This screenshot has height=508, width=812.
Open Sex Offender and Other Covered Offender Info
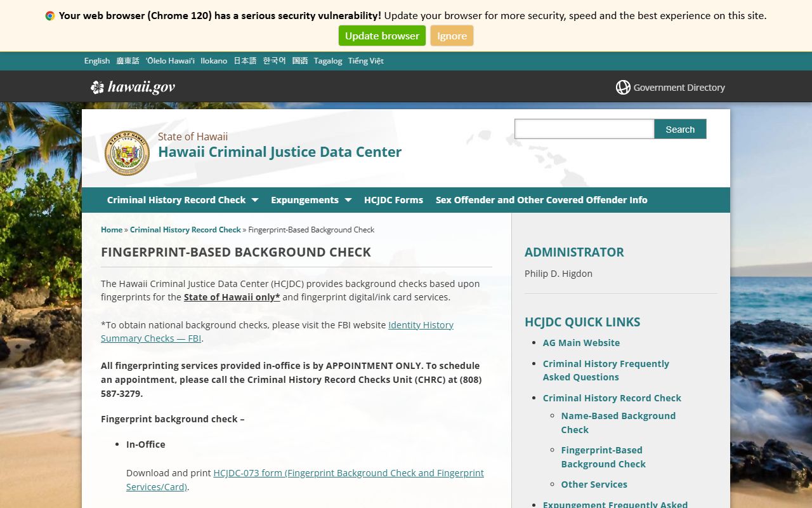point(542,200)
